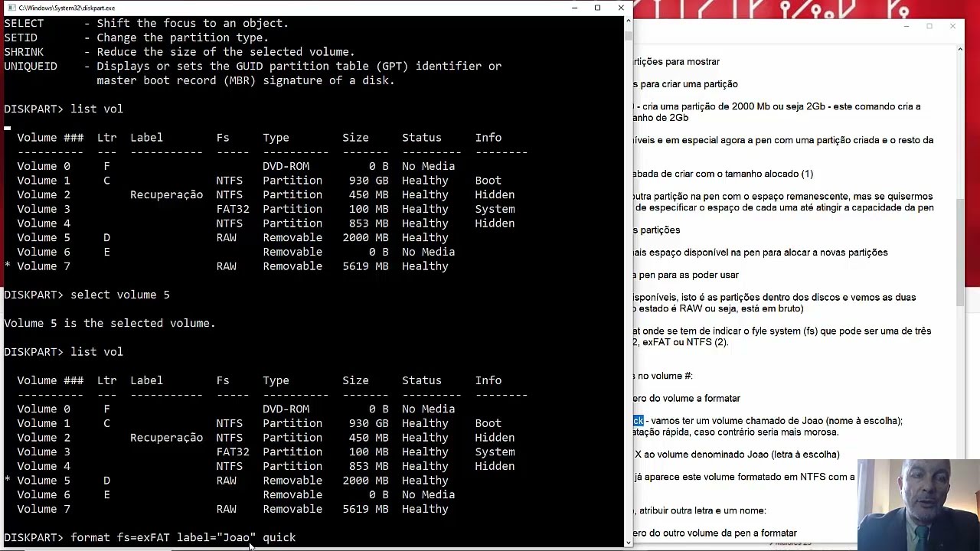Minimize the document window on the right
Image resolution: width=980 pixels, height=551 pixels.
tap(906, 27)
